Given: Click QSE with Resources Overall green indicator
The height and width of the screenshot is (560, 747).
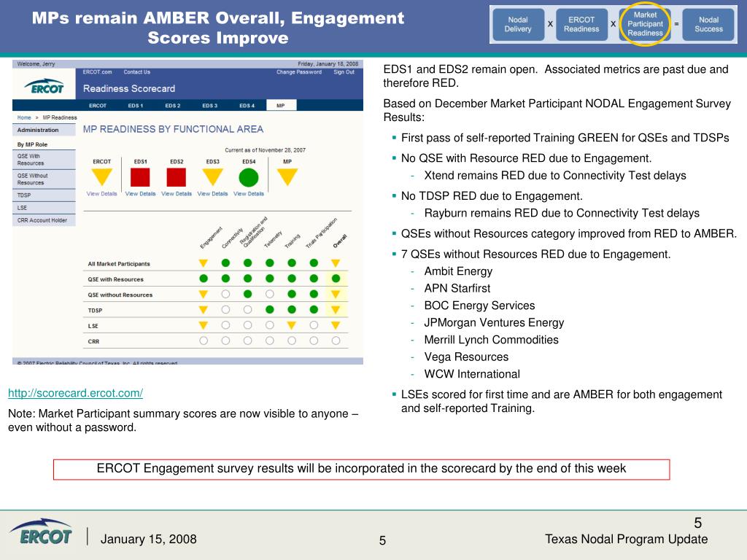Looking at the screenshot, I should [x=336, y=279].
